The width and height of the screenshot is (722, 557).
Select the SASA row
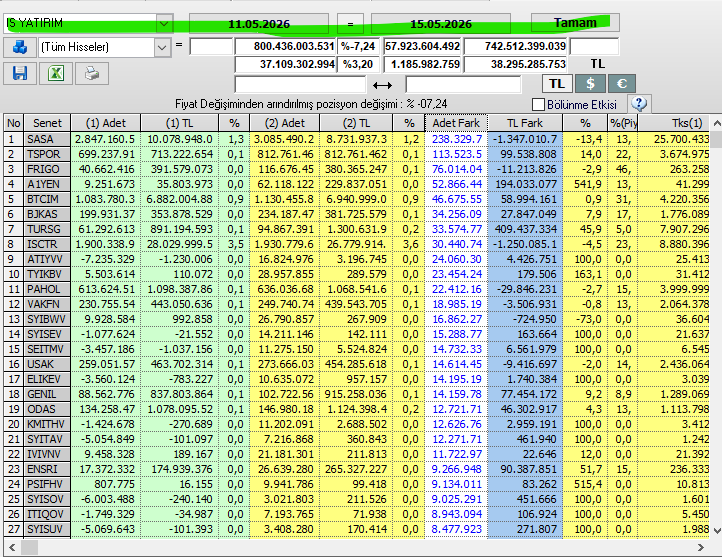coord(356,139)
